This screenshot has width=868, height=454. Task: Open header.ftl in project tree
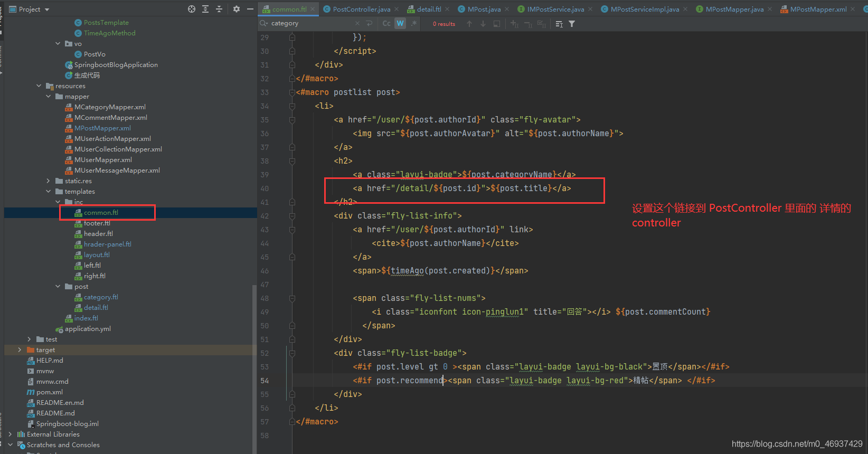tap(98, 234)
